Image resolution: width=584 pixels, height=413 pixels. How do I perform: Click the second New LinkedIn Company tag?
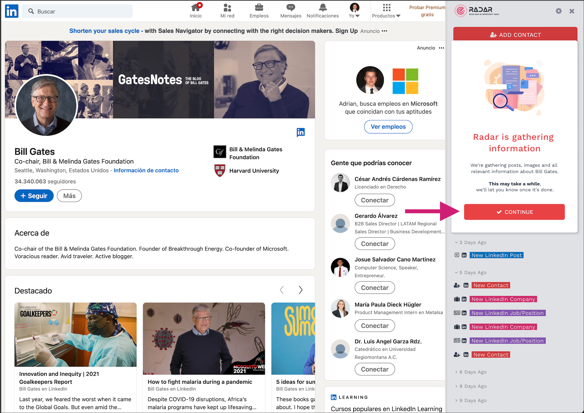503,327
